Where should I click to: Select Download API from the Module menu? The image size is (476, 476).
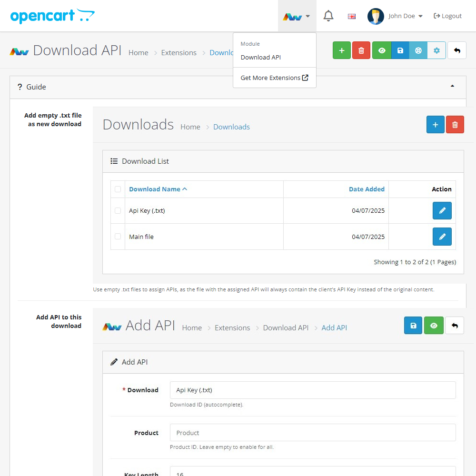(261, 57)
